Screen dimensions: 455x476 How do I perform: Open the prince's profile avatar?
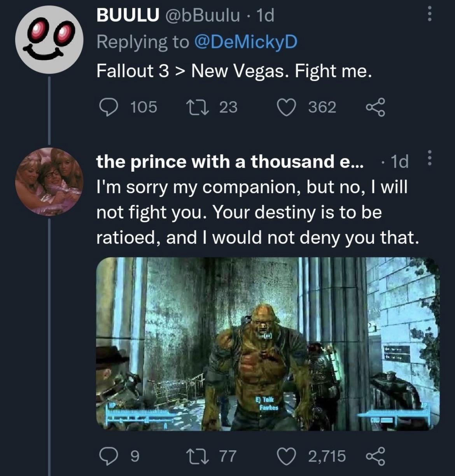pos(49,182)
